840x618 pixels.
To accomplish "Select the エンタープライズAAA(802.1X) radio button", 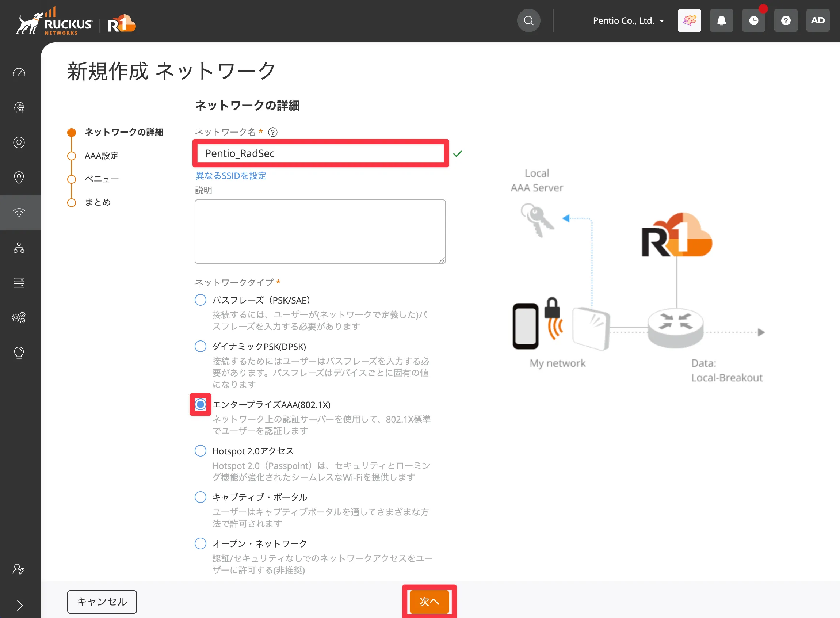I will [201, 404].
